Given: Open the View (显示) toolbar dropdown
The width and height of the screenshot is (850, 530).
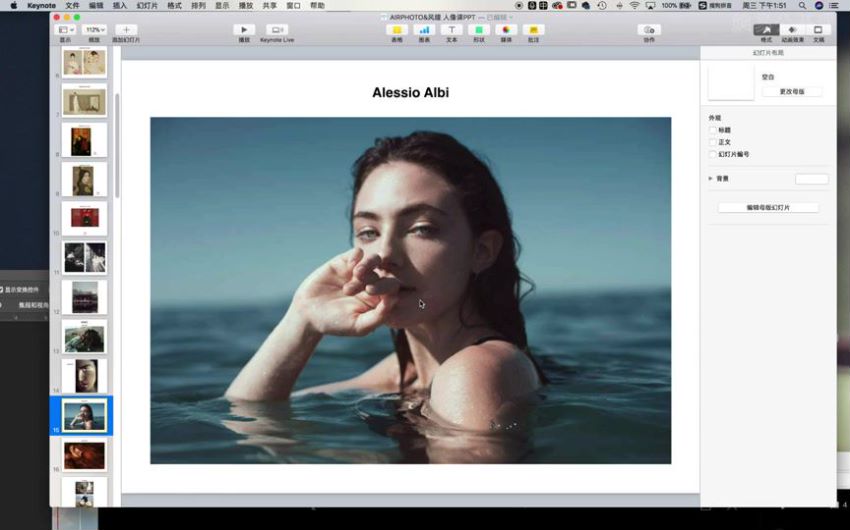Looking at the screenshot, I should (x=66, y=30).
